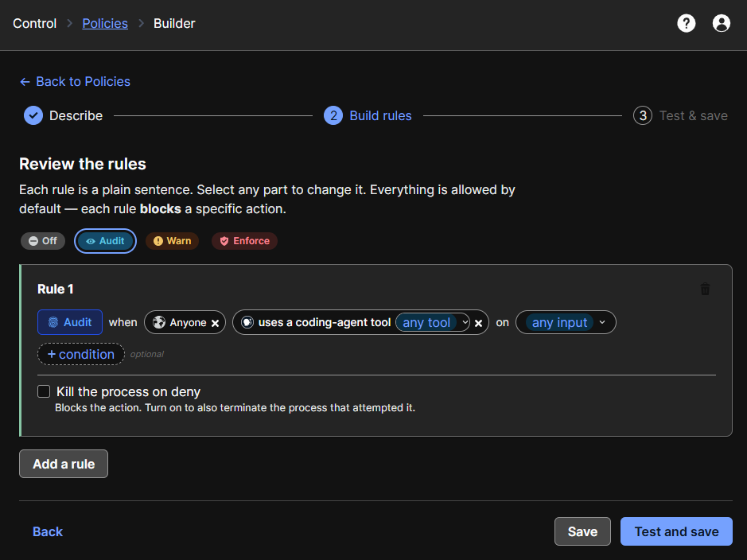Open the Policies breadcrumb link

[105, 23]
